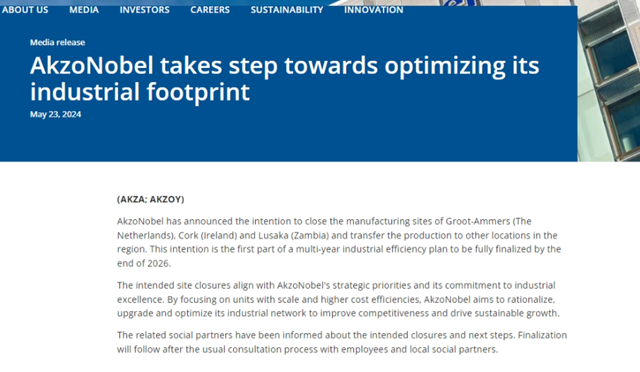Click the May 23, 2024 date
This screenshot has width=640, height=372.
point(56,114)
